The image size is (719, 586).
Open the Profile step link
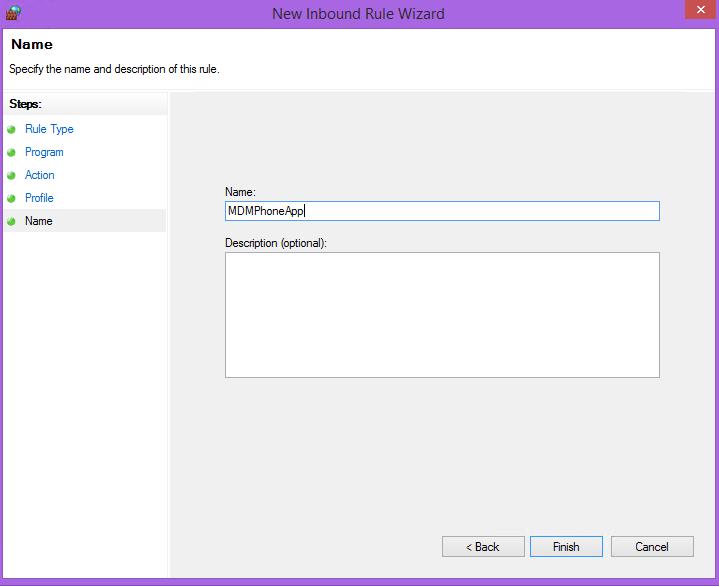pos(39,198)
